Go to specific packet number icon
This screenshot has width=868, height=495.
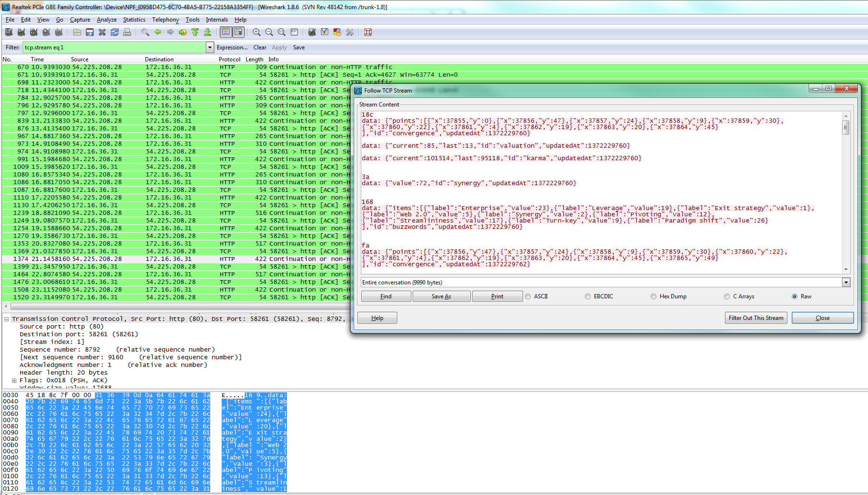[183, 32]
